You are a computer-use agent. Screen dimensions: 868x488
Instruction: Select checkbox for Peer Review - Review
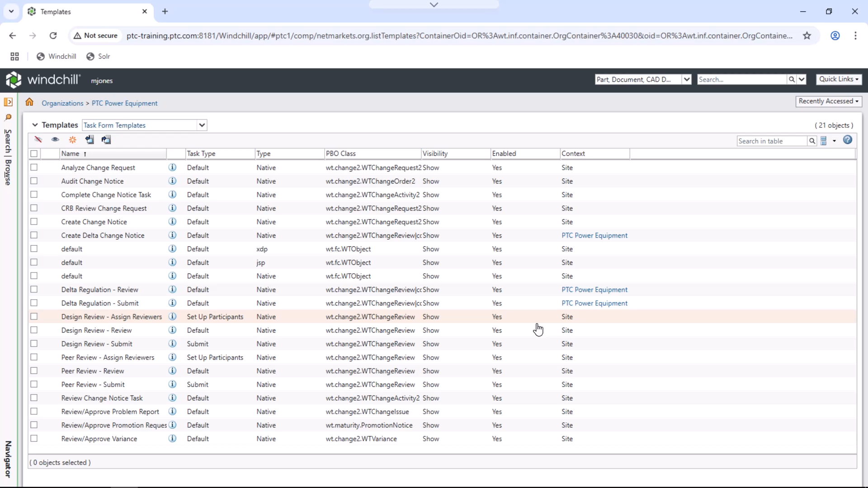coord(34,371)
